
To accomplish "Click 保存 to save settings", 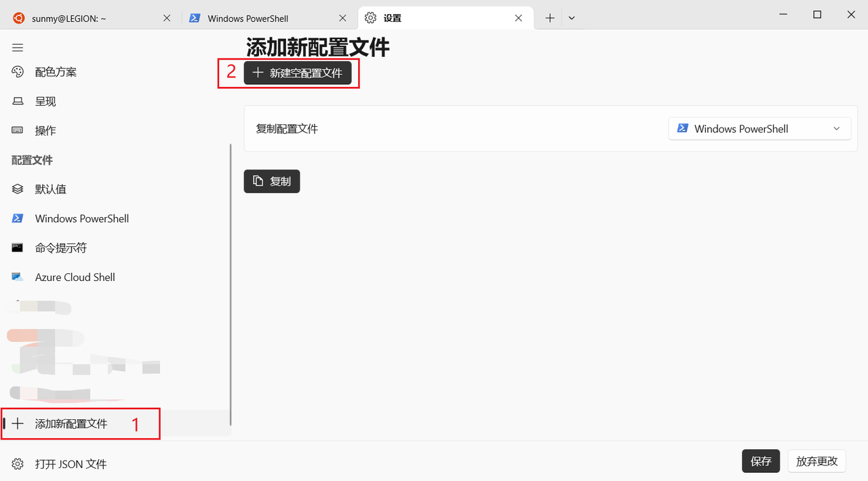I will (x=761, y=461).
